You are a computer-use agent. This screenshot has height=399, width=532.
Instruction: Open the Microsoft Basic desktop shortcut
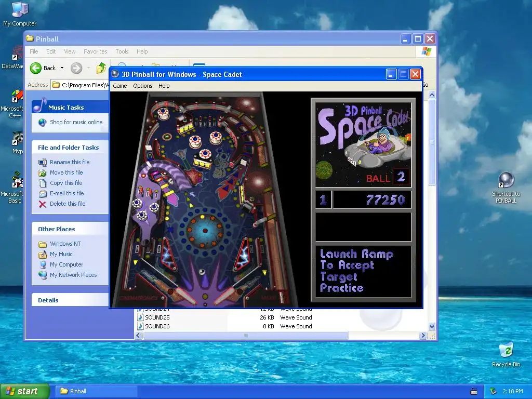coord(14,188)
